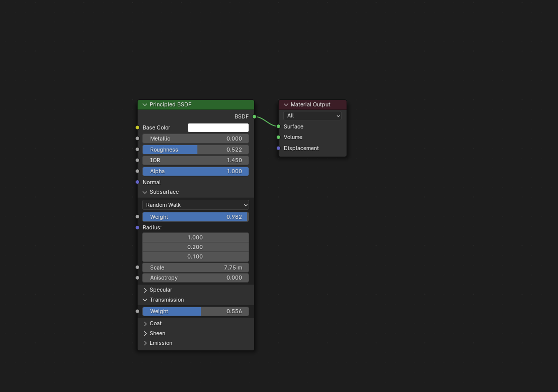Click the Displacement input socket

point(279,149)
